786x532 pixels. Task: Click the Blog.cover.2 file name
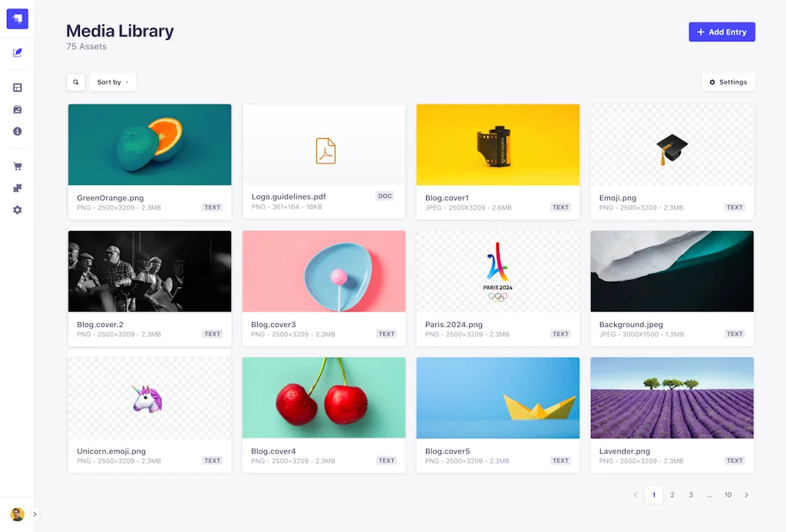pos(101,325)
